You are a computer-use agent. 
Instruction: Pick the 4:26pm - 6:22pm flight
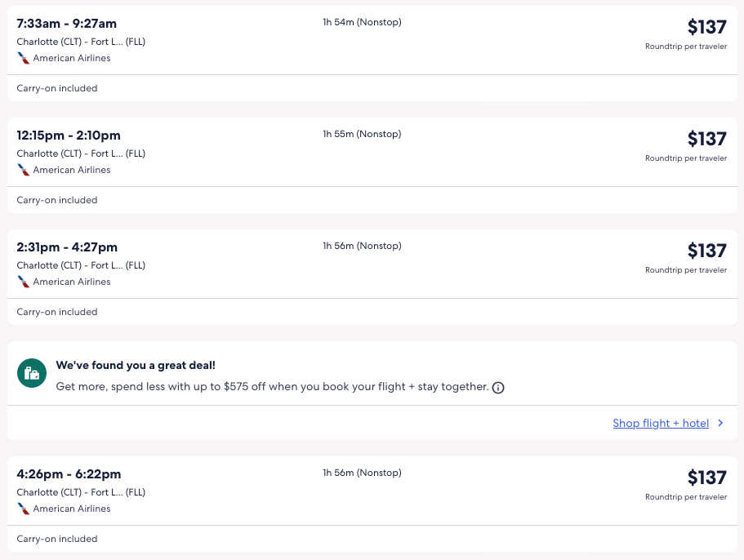click(x=69, y=474)
